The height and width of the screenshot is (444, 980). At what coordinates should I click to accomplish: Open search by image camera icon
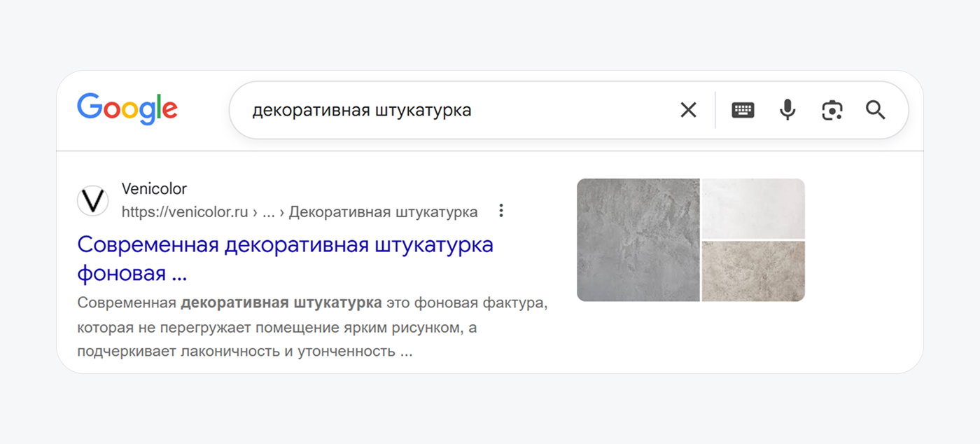tap(832, 110)
